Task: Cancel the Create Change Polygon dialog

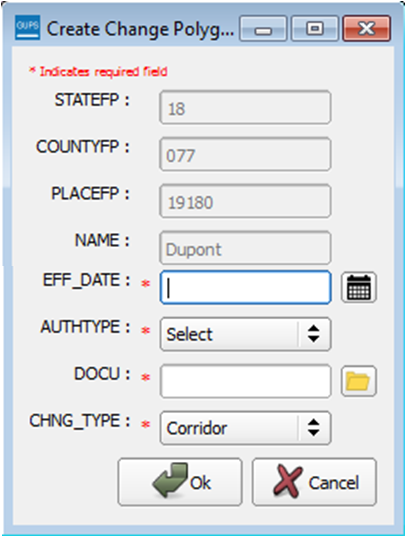Action: click(314, 482)
